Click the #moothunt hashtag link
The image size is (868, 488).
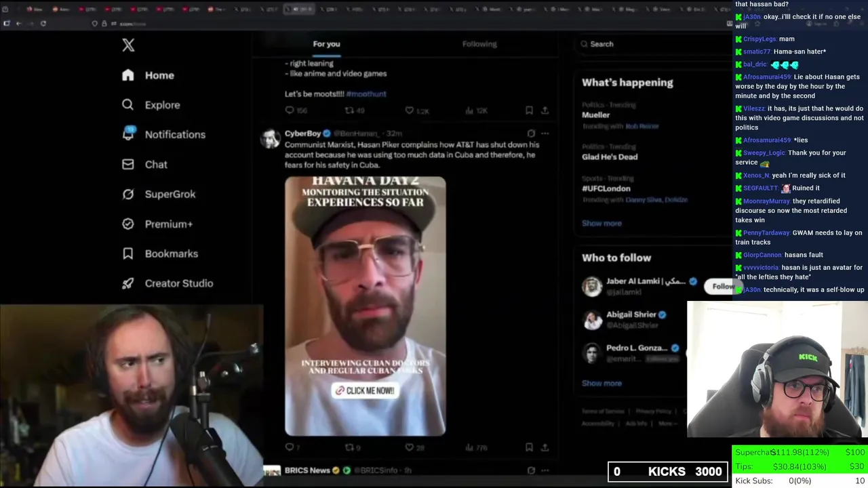click(366, 94)
